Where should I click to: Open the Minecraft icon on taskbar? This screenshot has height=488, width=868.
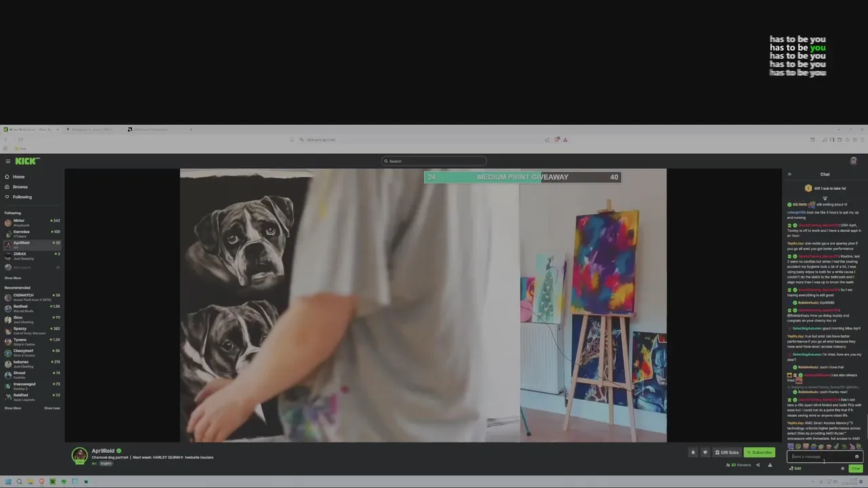(52, 482)
